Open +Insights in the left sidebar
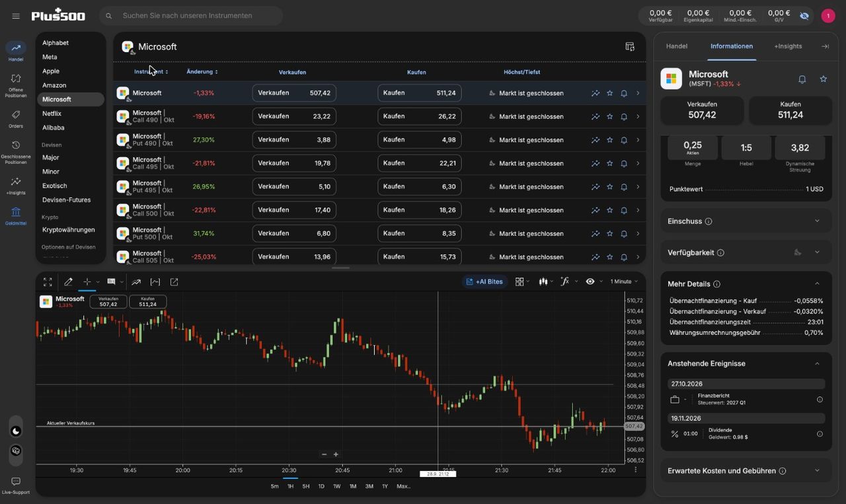 (x=16, y=186)
